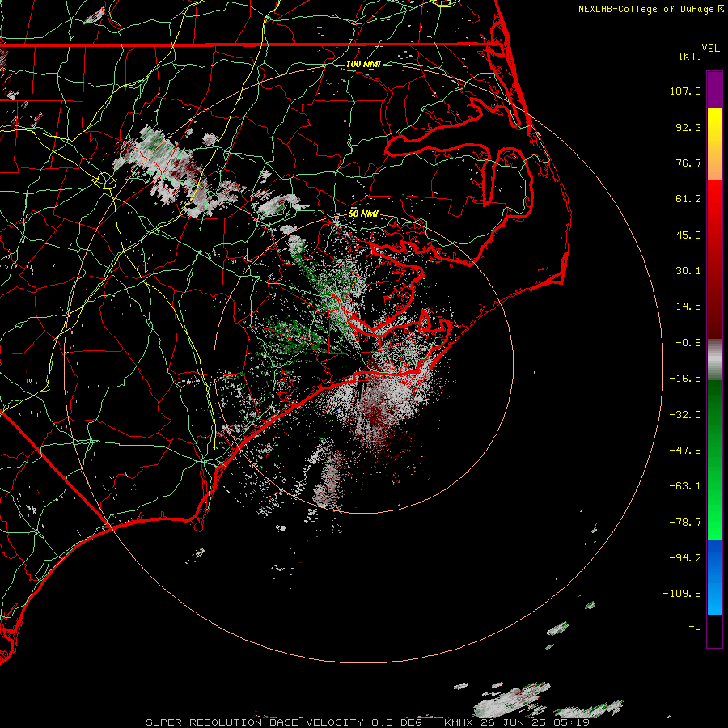Click the 92.3 value on the velocity scale
728x728 pixels.
click(688, 127)
